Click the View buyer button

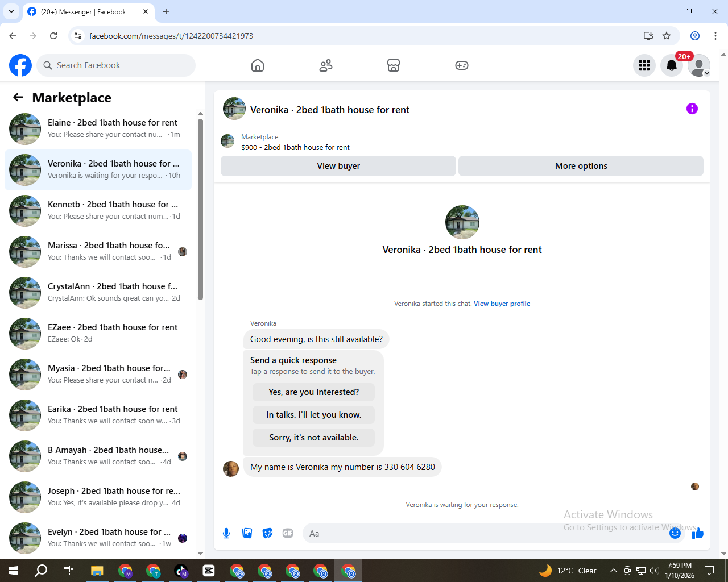[338, 166]
